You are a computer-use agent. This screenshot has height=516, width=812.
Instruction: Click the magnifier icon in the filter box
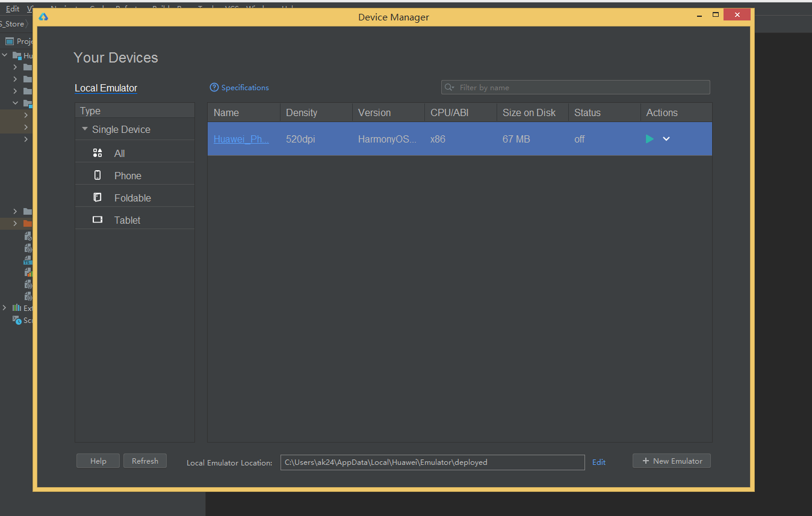[x=449, y=87]
